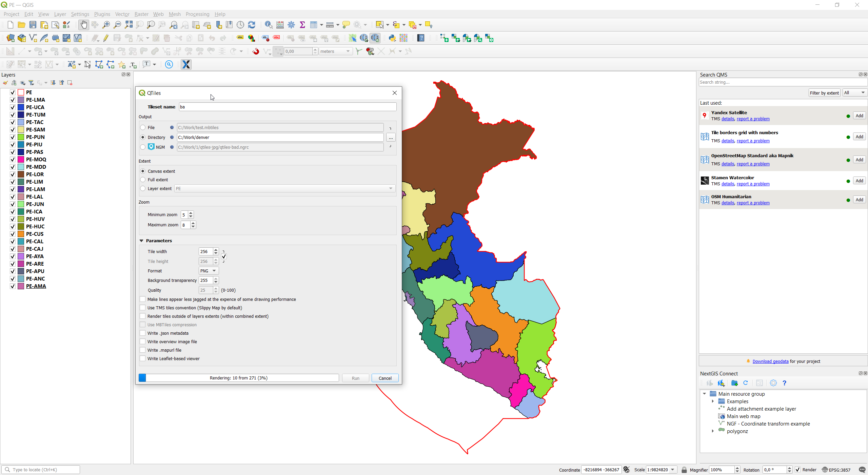Select the Pan Map tool

click(x=83, y=25)
